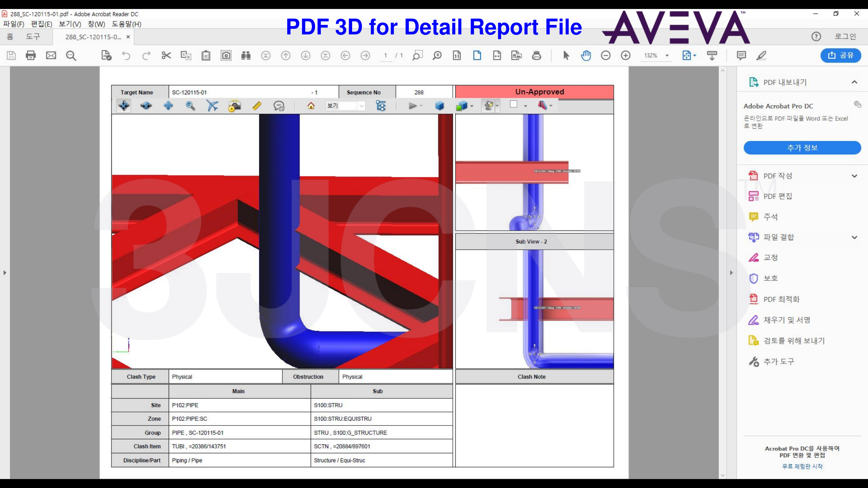Expand the PDF 작성 tool
Viewport: 868px width, 488px height.
click(854, 176)
